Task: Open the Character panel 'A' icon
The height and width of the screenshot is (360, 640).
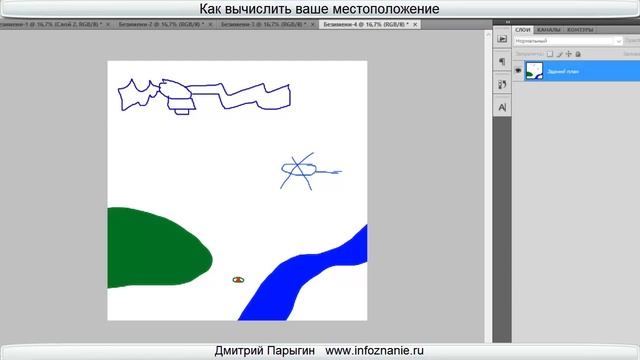Action: tap(502, 107)
